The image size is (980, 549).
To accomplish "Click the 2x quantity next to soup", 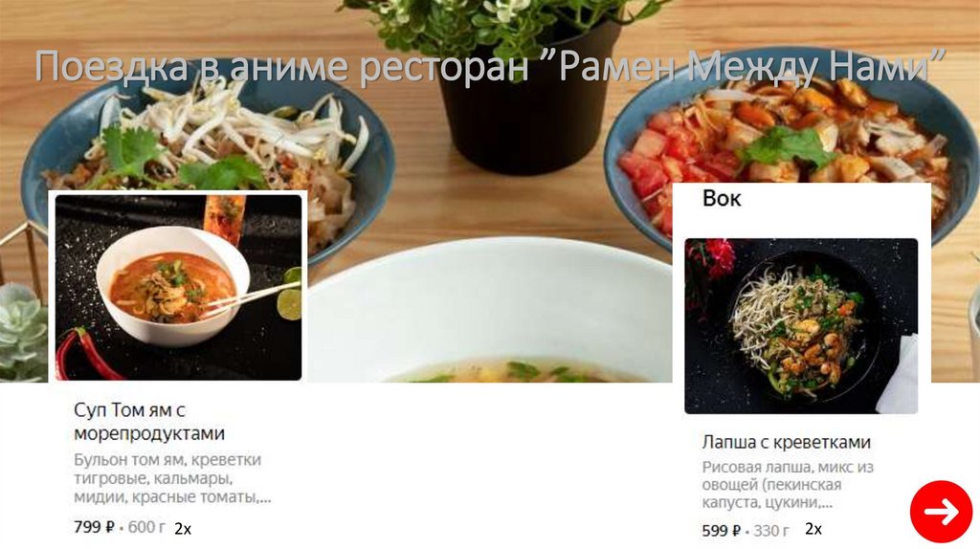I will coord(183,529).
